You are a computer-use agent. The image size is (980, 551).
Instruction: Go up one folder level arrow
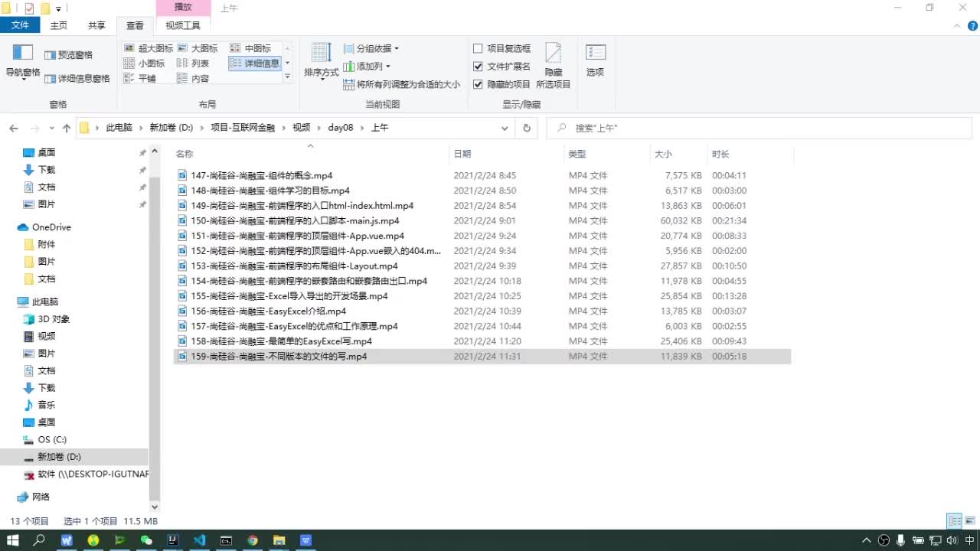pos(67,128)
